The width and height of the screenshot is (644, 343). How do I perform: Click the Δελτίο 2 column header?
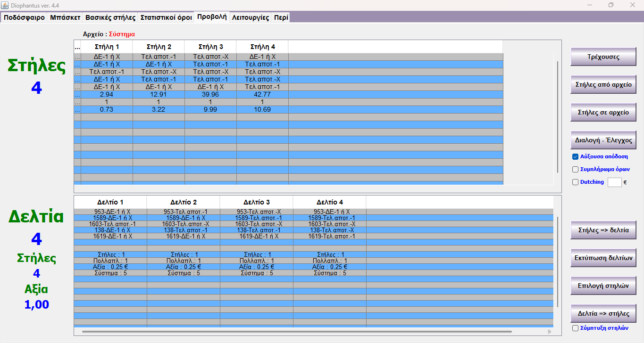[x=184, y=202]
